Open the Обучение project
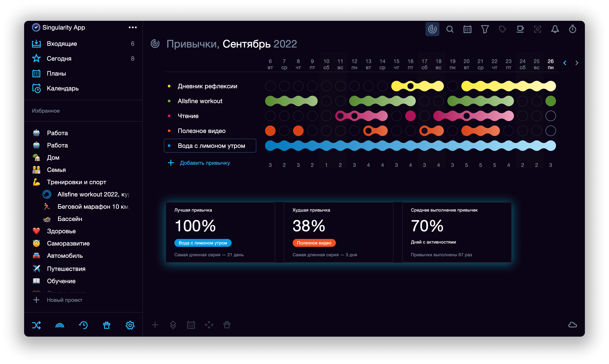609x364 pixels. (x=83, y=281)
